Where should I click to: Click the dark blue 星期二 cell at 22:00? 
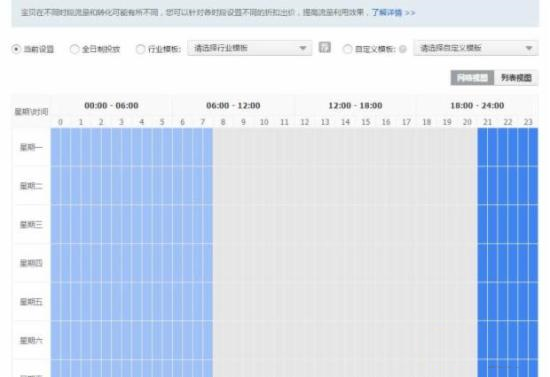508,186
